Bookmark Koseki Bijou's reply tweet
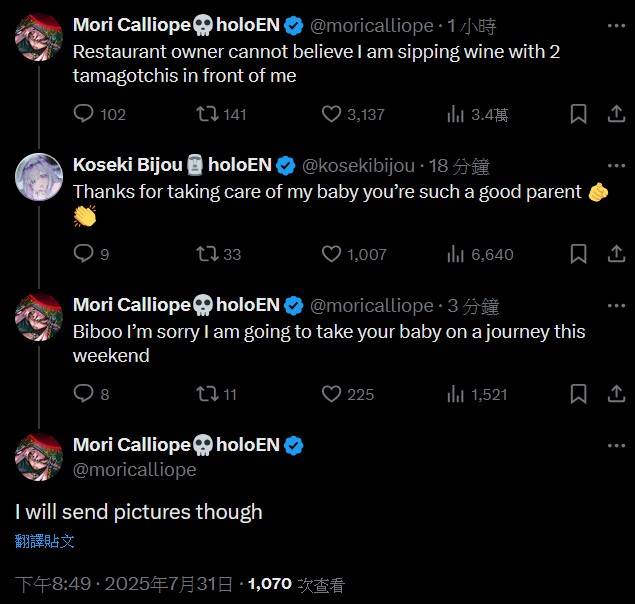Image resolution: width=635 pixels, height=604 pixels. [x=578, y=254]
